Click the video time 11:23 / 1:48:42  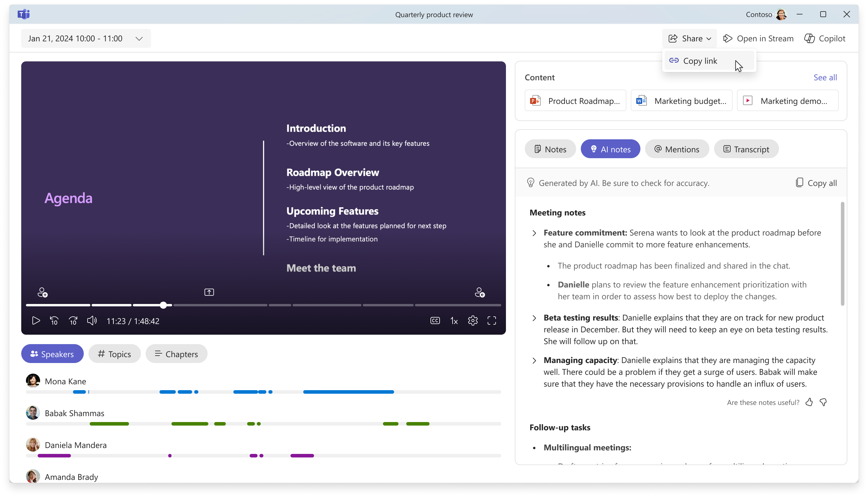(x=133, y=321)
